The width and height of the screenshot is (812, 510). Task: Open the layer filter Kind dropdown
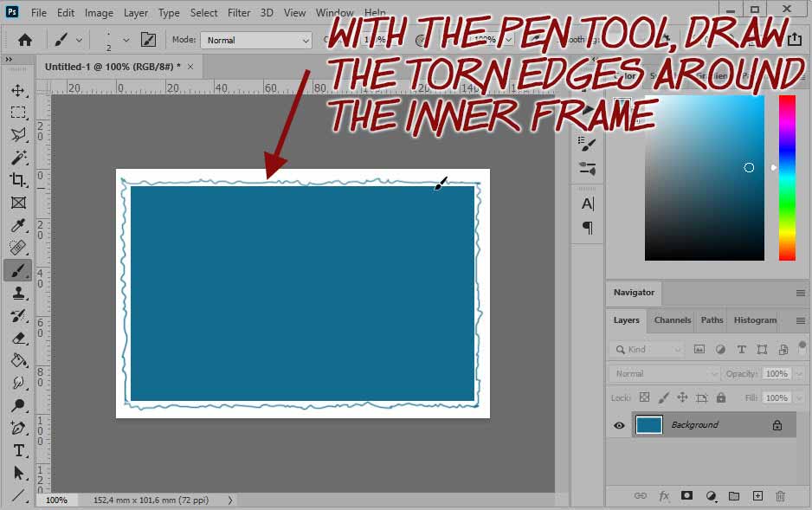[x=647, y=349]
